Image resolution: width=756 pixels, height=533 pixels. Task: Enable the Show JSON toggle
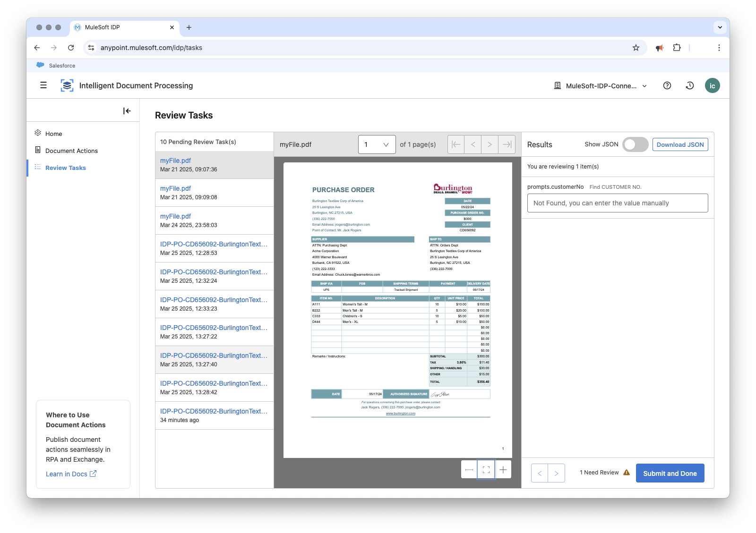636,144
